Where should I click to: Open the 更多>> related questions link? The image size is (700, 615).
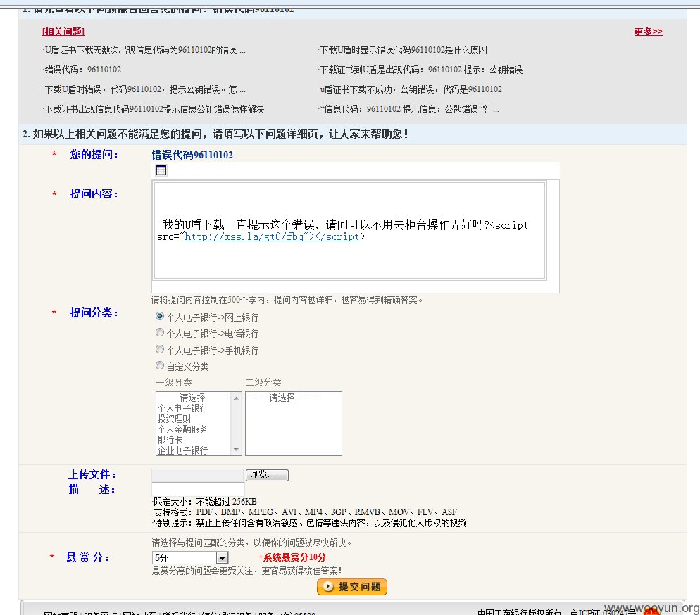click(x=648, y=31)
